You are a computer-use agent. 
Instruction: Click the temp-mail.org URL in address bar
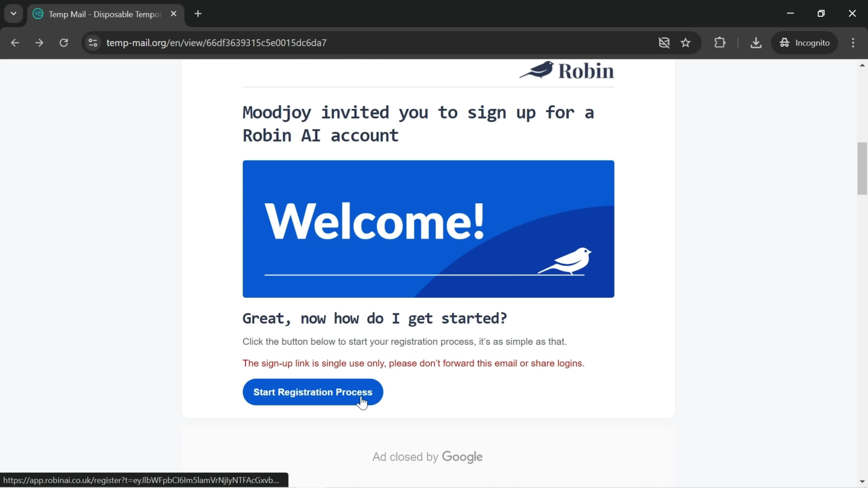click(x=217, y=42)
